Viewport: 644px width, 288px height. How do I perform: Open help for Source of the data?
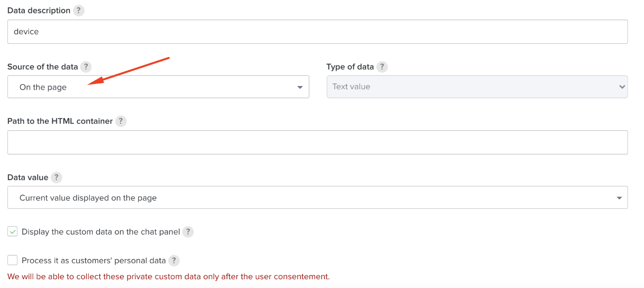[86, 67]
